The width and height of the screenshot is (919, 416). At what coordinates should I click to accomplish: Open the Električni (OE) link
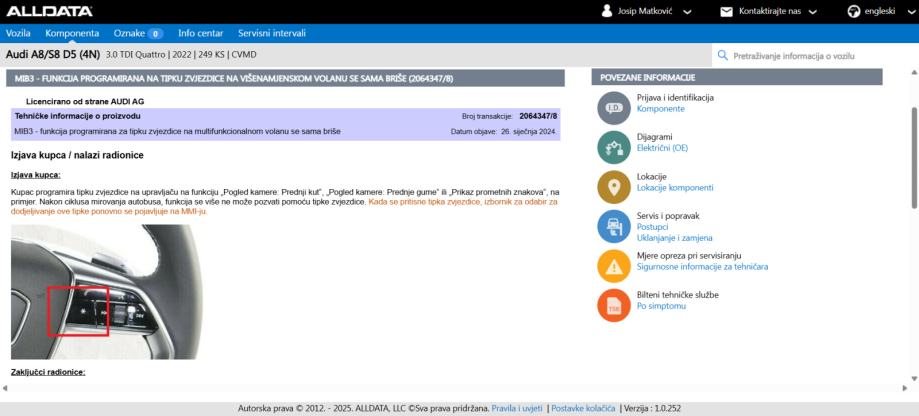(x=662, y=148)
